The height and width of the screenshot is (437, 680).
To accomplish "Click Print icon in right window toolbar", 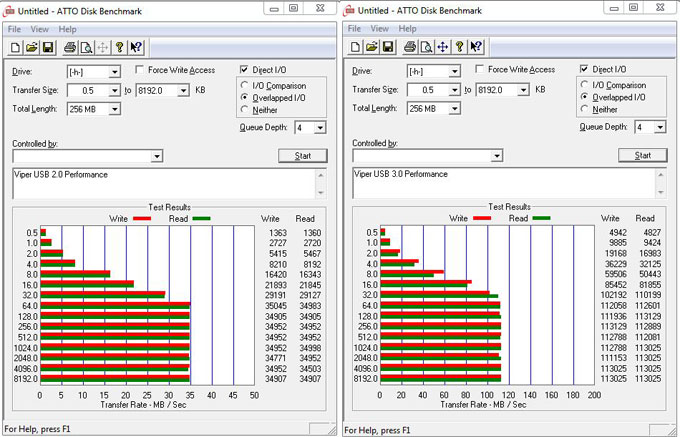I will tap(410, 47).
